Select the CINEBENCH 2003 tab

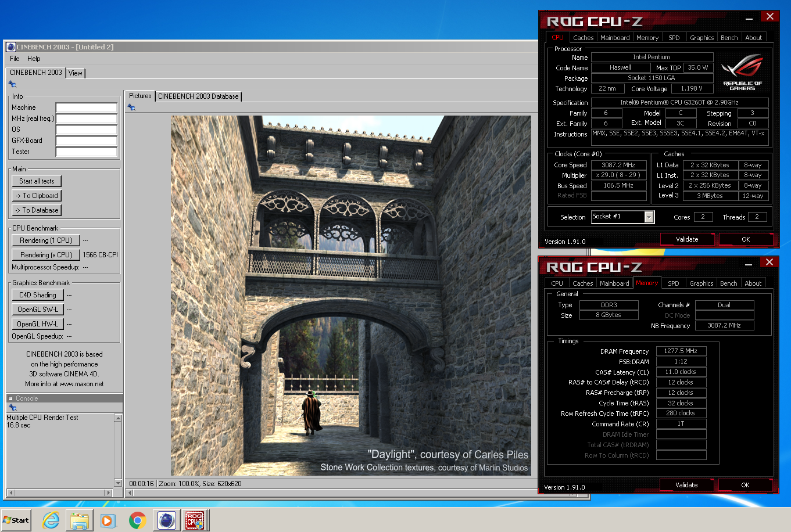[36, 73]
